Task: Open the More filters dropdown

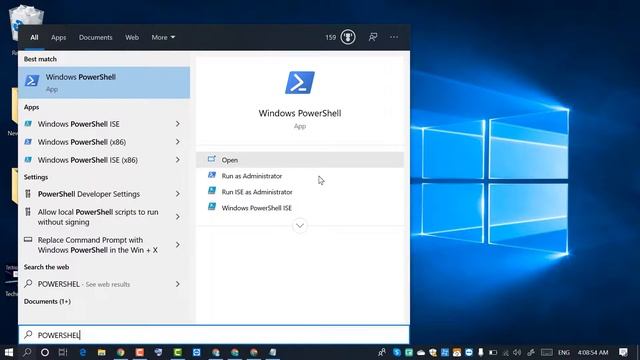Action: pos(163,37)
